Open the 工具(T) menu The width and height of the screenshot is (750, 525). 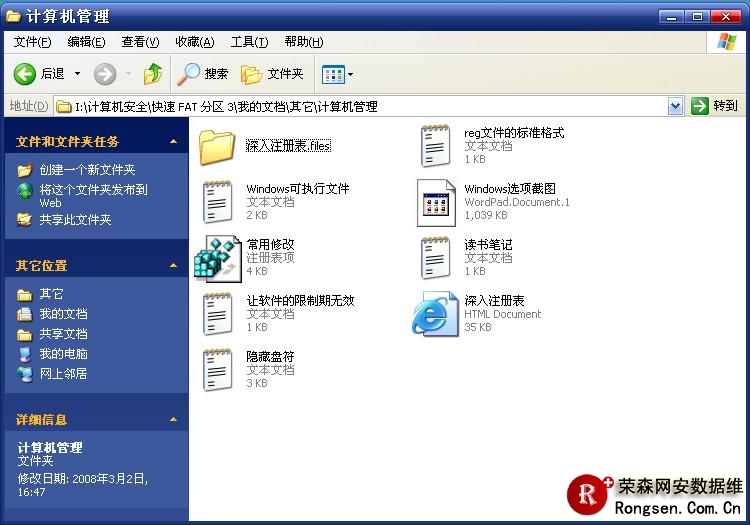point(249,42)
